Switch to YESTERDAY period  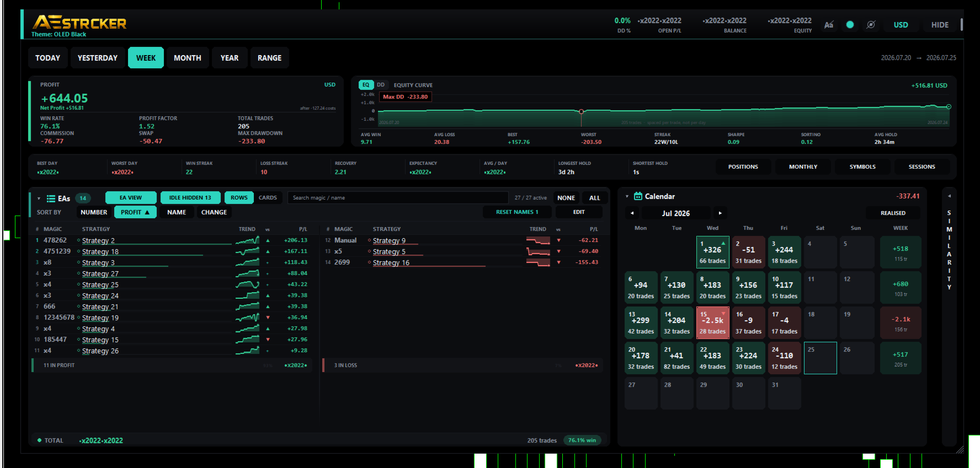point(98,58)
